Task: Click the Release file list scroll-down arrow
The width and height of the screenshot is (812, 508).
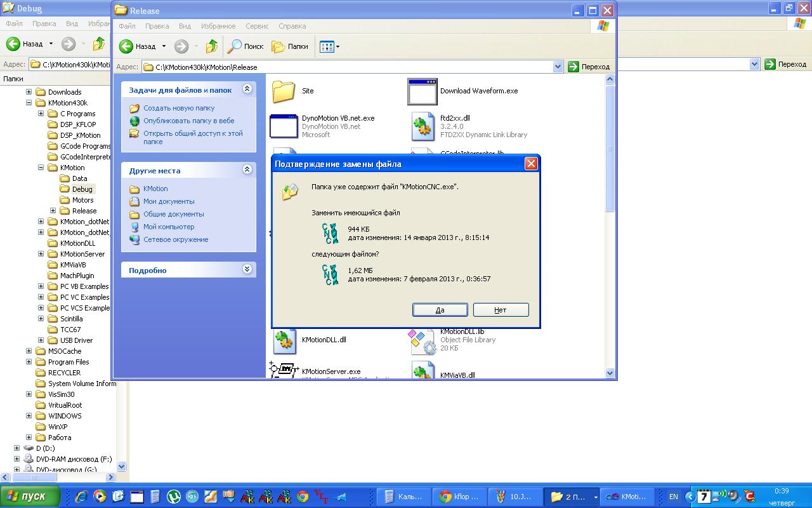Action: 610,373
